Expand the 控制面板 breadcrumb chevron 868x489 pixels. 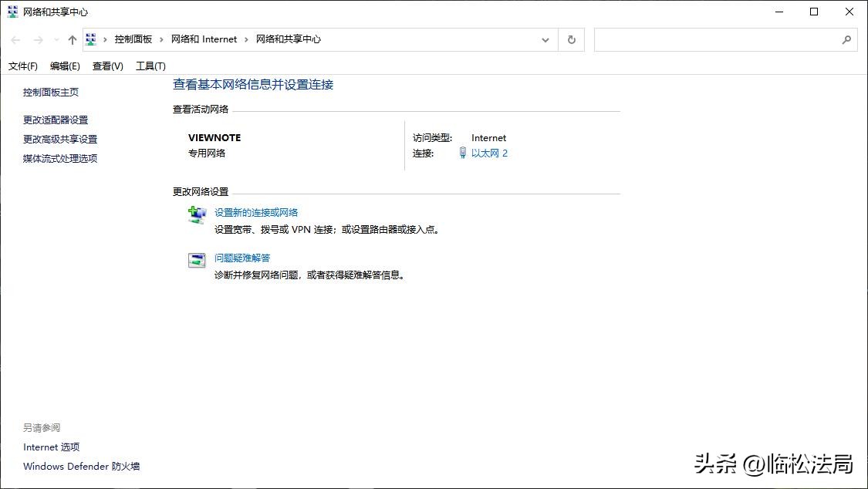(x=160, y=39)
